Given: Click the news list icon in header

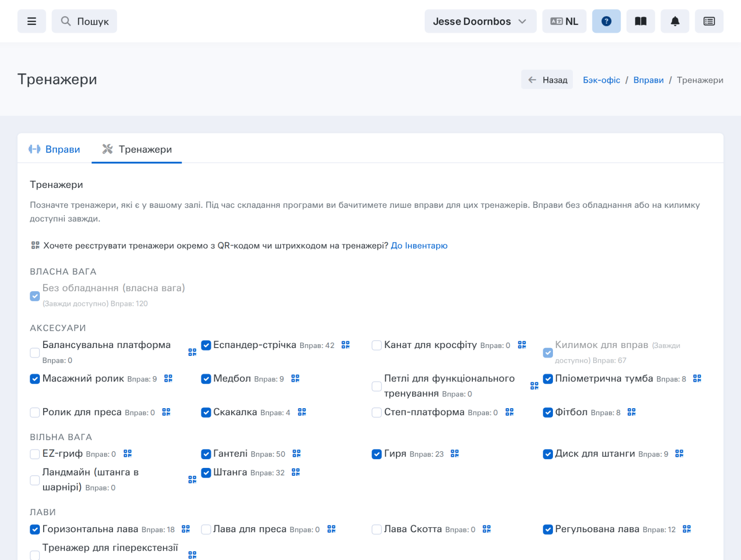Looking at the screenshot, I should (709, 21).
